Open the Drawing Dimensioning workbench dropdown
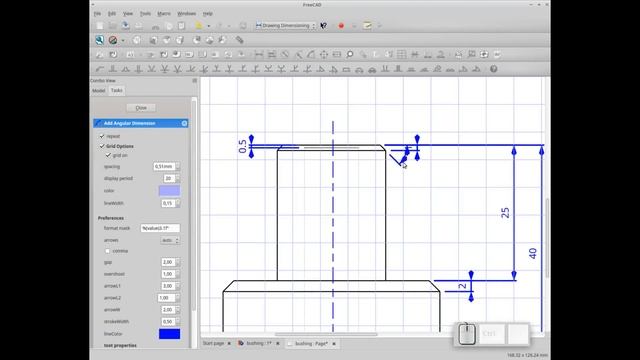 [286, 26]
